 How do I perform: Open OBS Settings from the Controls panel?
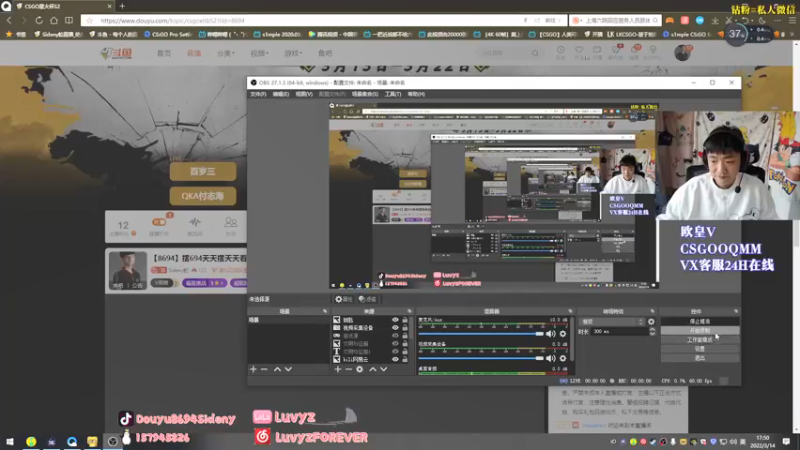tap(699, 349)
